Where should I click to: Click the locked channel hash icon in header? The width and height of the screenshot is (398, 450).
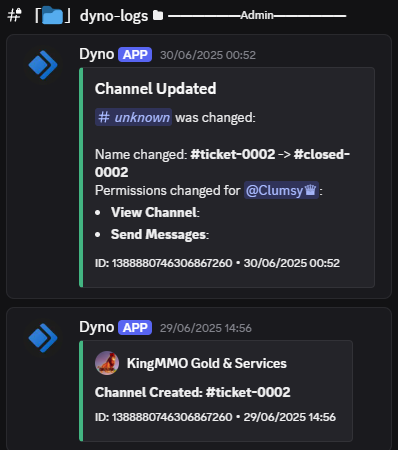15,15
